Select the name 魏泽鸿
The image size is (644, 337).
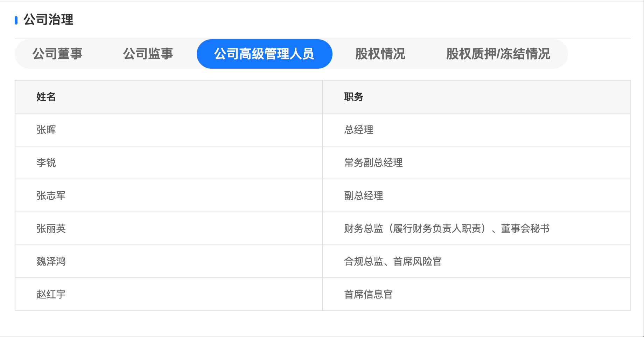pos(51,261)
